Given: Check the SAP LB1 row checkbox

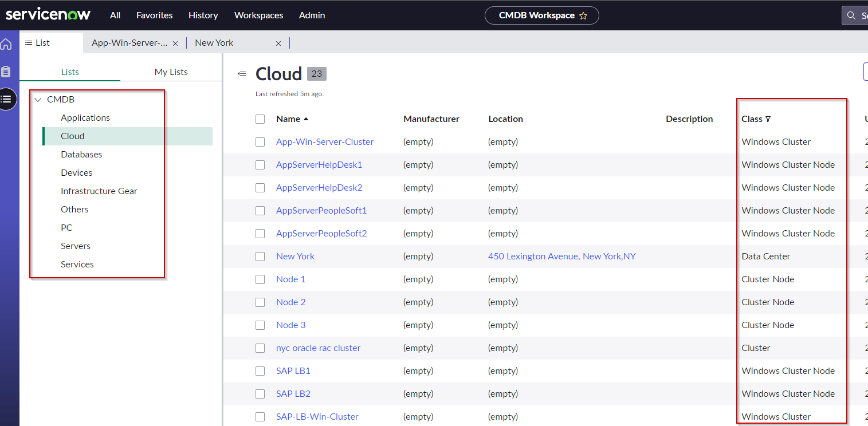Looking at the screenshot, I should point(260,371).
